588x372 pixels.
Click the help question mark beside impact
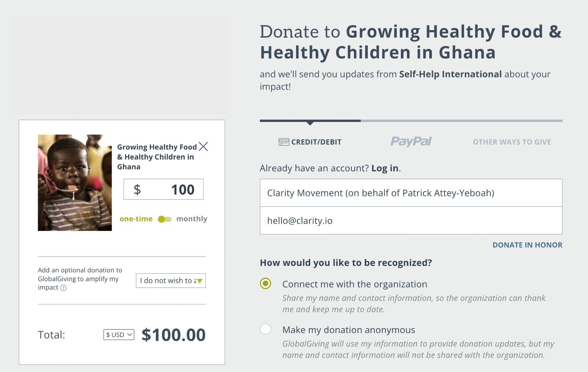pos(63,288)
